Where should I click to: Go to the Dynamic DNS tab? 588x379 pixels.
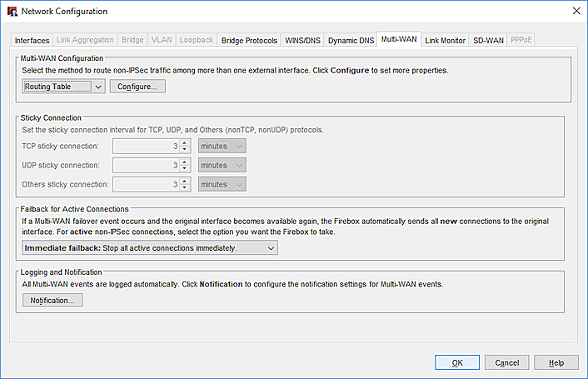tap(351, 40)
